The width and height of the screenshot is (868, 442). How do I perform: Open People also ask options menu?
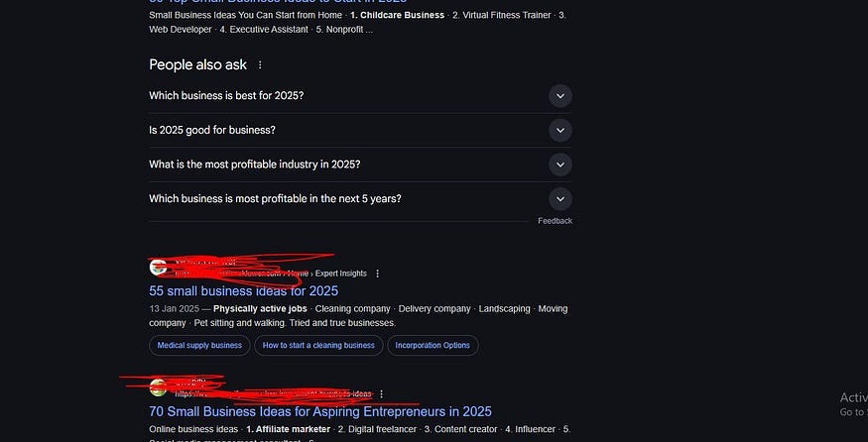pyautogui.click(x=260, y=65)
